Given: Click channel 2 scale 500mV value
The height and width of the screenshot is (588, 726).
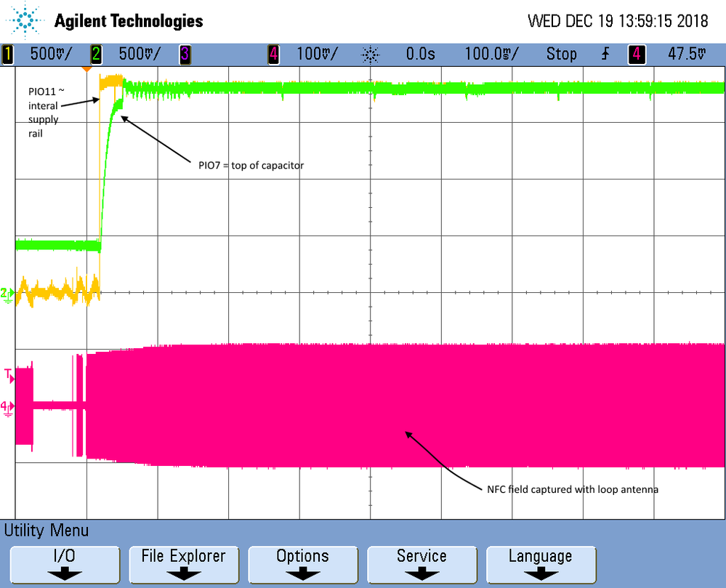Looking at the screenshot, I should click(140, 54).
